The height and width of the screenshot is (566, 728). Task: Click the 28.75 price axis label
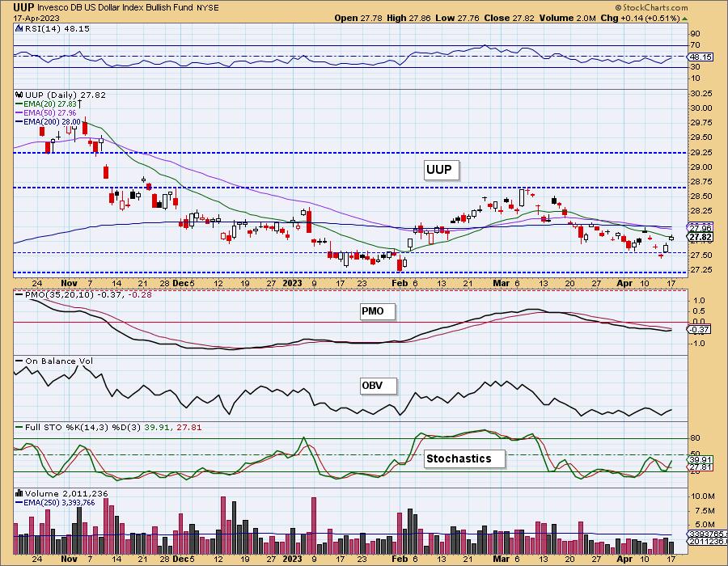tap(701, 182)
